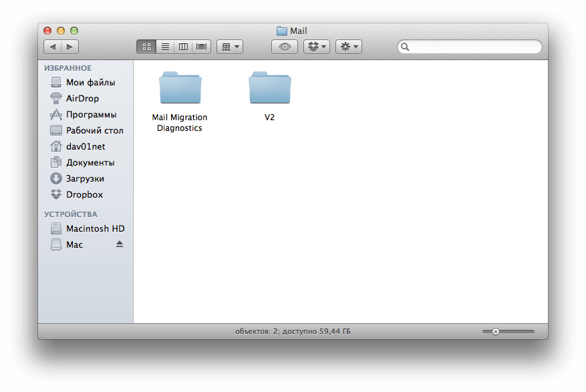Go back with the left arrow button
This screenshot has width=586, height=392.
click(53, 47)
